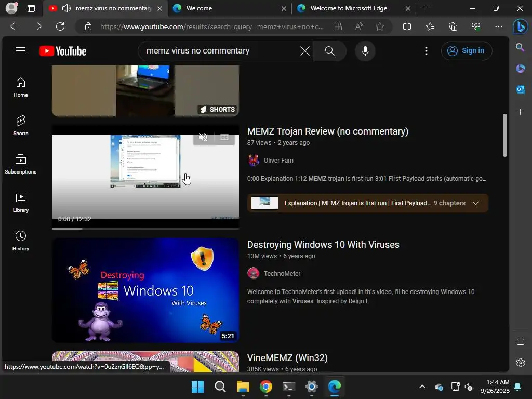The height and width of the screenshot is (399, 532).
Task: Visit the Oliver Fam channel
Action: [x=278, y=161]
